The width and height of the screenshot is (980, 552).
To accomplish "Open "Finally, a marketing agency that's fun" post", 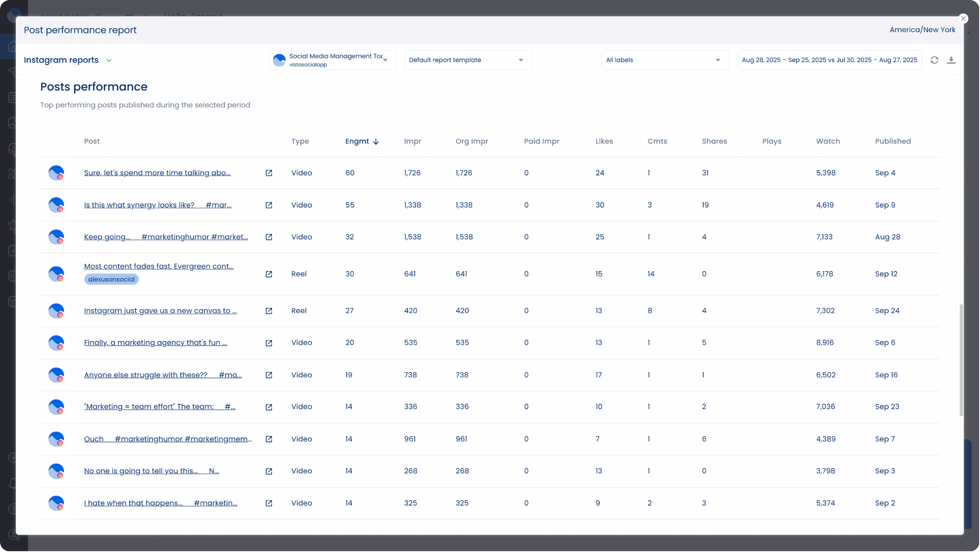I will point(155,343).
